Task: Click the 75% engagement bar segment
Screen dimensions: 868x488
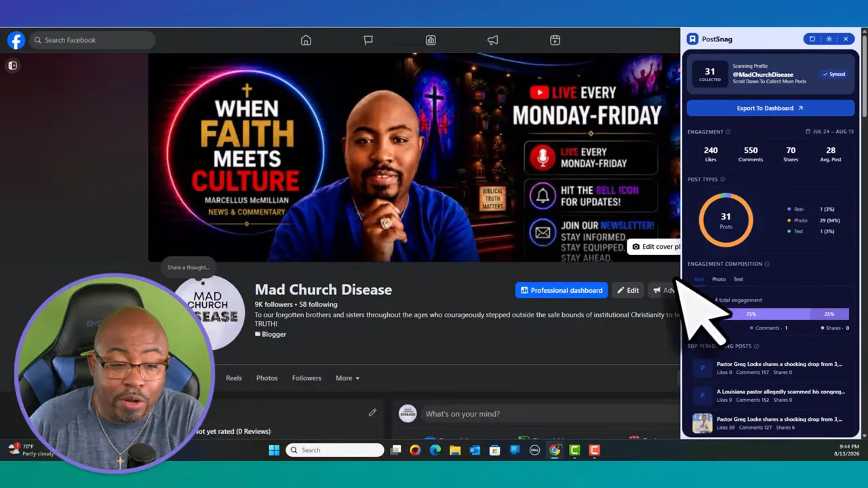Action: click(751, 314)
